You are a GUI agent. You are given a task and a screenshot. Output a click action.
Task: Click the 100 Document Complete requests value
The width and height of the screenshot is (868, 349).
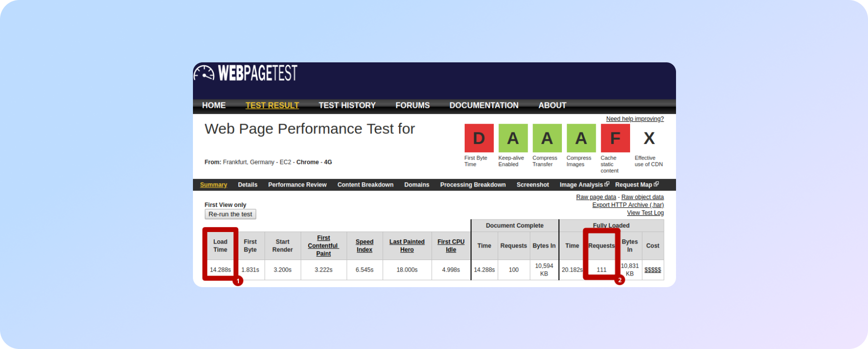tap(514, 270)
